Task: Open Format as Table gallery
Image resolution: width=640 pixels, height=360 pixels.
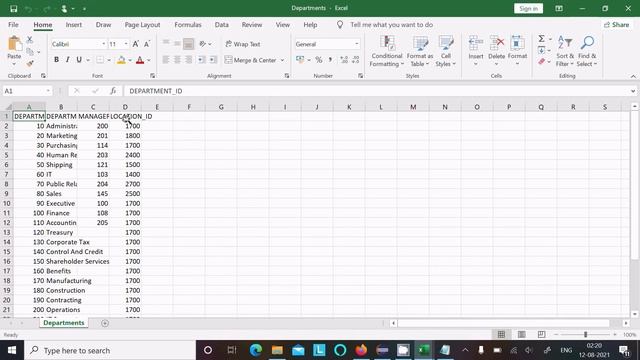Action: (x=420, y=51)
